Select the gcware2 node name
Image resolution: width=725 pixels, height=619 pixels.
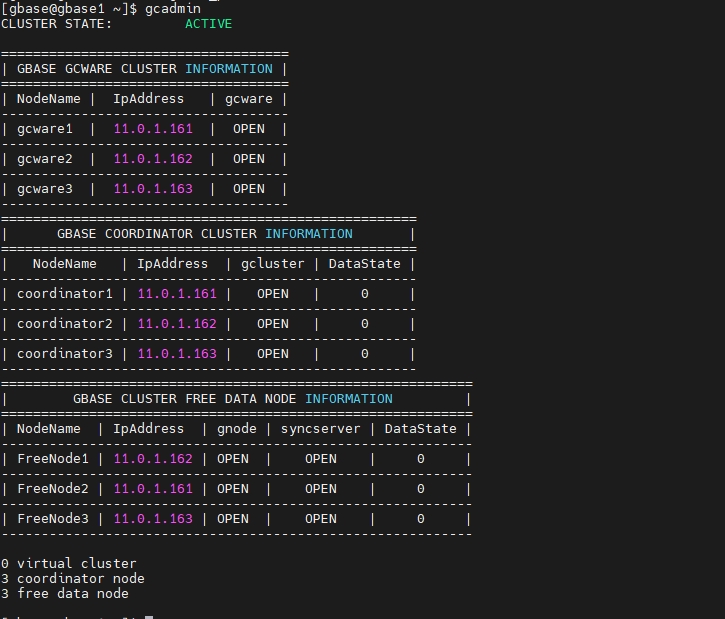(x=45, y=159)
